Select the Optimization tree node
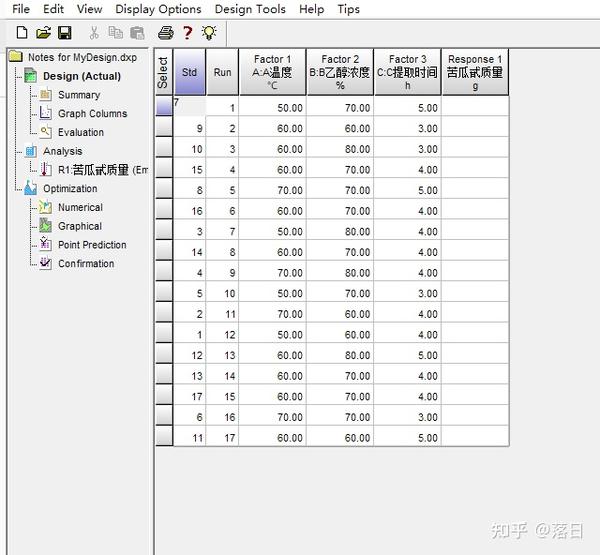This screenshot has width=600, height=555. (70, 189)
